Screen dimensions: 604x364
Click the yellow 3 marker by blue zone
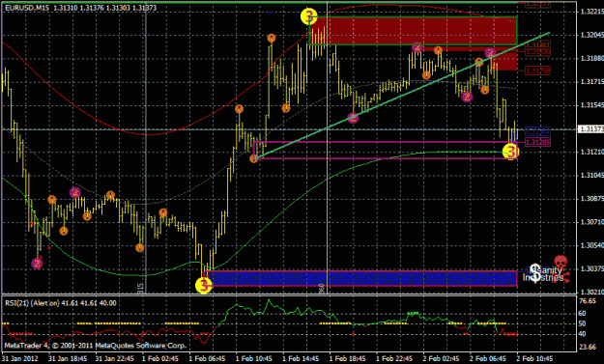(203, 286)
